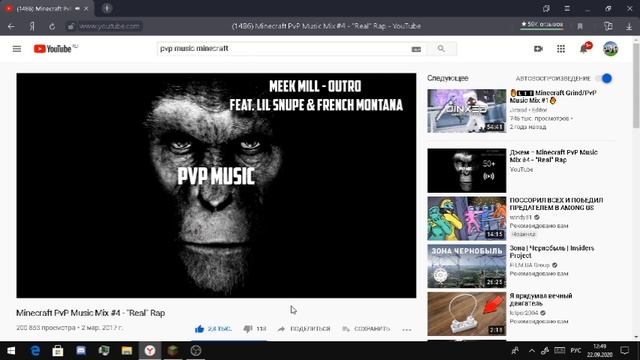Go back with browser back arrow
This screenshot has height=360, width=640.
click(x=11, y=26)
